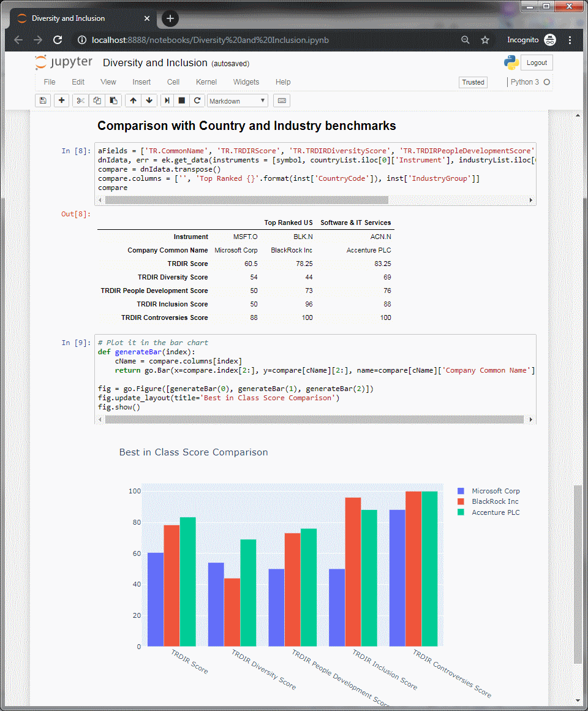Viewport: 588px width, 711px height.
Task: Close the Diversity and Inclusion tab
Action: point(147,18)
